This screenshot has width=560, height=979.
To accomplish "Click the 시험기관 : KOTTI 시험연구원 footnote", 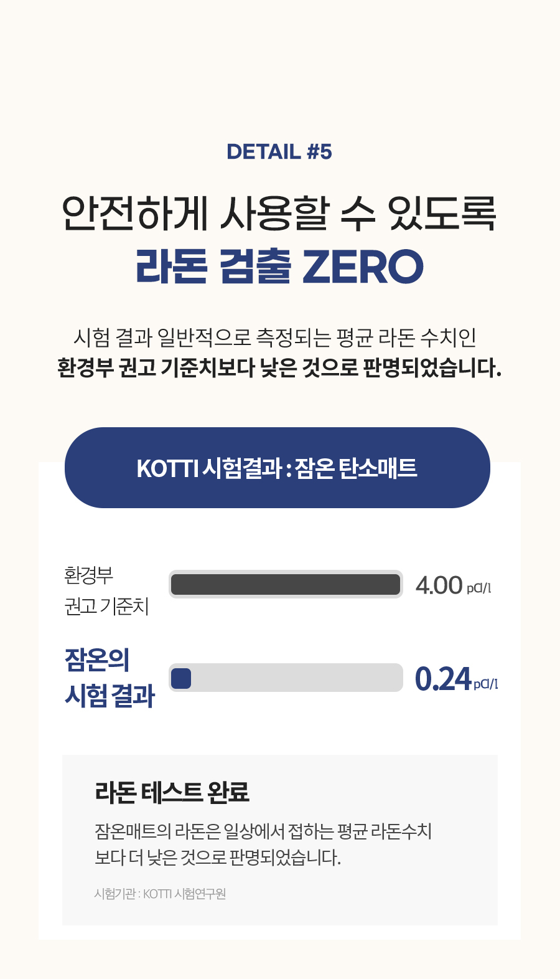I will tap(160, 894).
